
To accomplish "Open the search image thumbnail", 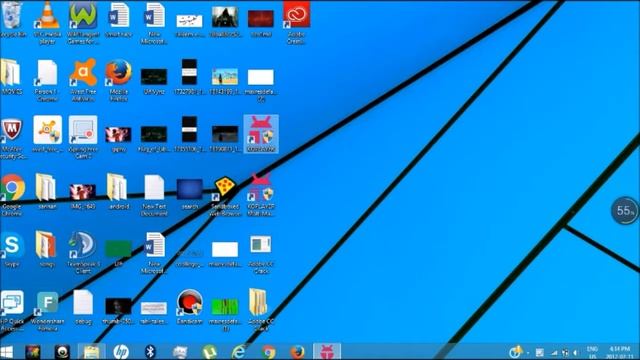I will (190, 194).
